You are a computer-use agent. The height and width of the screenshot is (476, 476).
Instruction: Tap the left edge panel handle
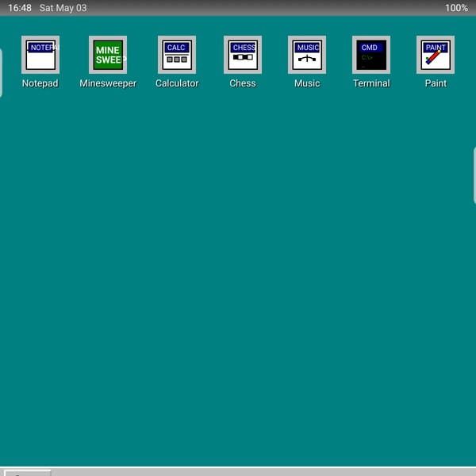1,73
